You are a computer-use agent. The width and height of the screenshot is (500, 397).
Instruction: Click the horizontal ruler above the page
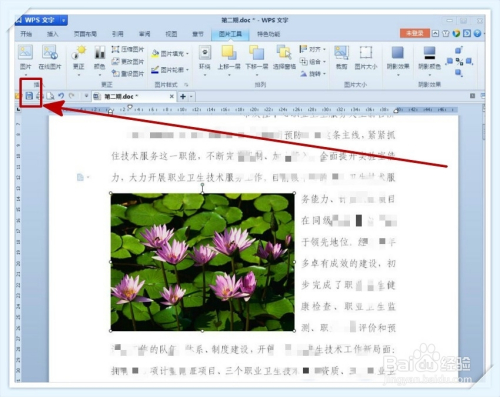click(253, 109)
